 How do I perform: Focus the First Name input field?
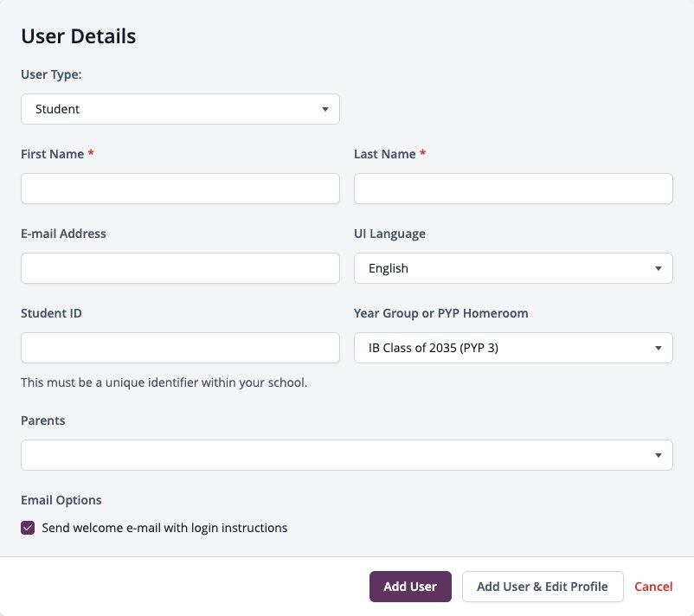pyautogui.click(x=180, y=189)
